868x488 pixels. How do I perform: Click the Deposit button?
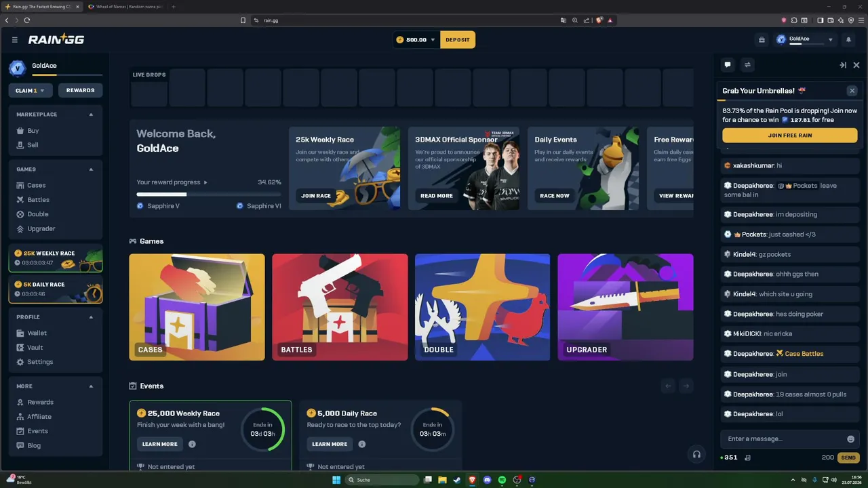(x=458, y=40)
